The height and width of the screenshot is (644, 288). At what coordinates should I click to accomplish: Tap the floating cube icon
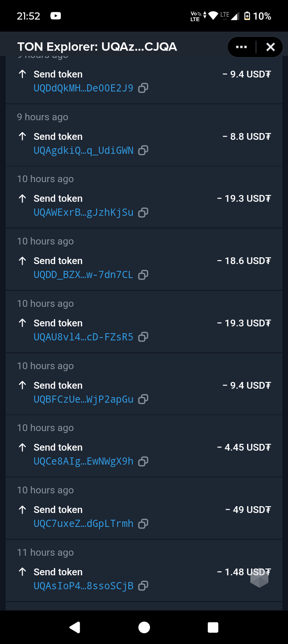pos(259,578)
